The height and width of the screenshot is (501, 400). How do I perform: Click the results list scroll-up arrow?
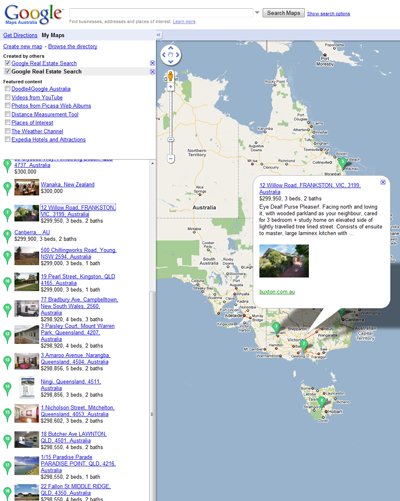(x=152, y=163)
